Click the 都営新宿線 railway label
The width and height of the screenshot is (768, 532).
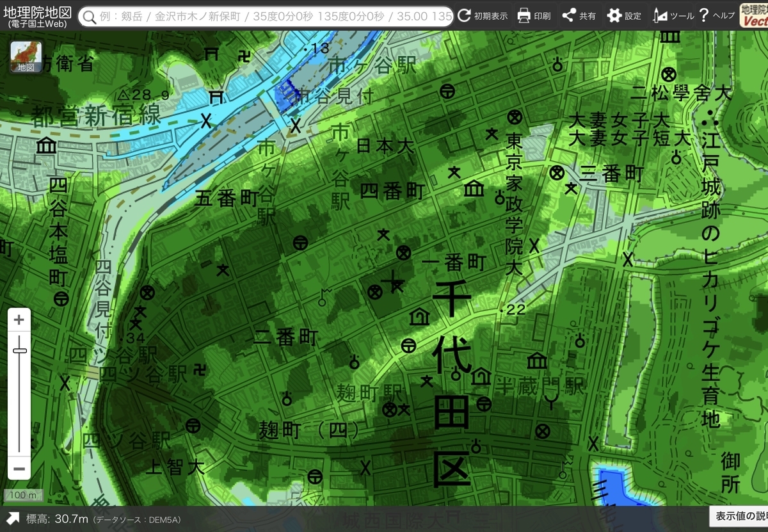pyautogui.click(x=96, y=116)
